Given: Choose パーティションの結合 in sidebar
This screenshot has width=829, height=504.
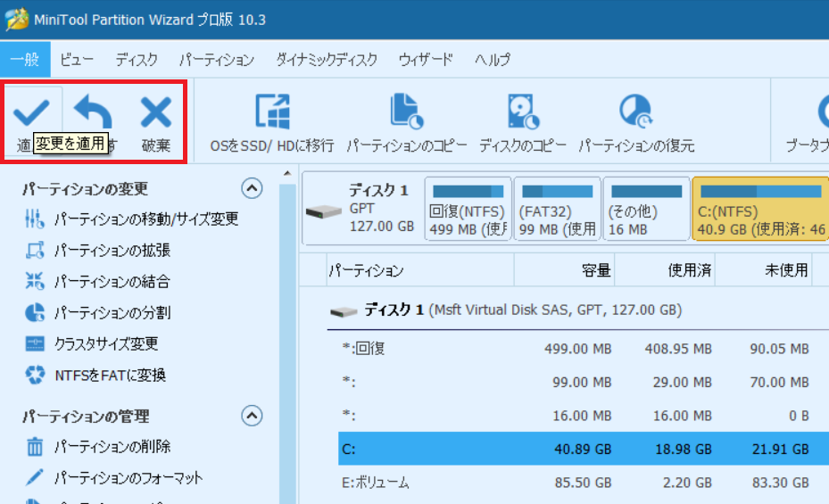Looking at the screenshot, I should tap(97, 281).
